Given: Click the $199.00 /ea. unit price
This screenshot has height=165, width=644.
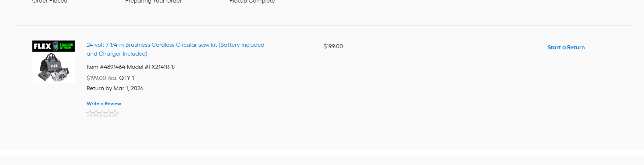Looking at the screenshot, I should coord(102,78).
